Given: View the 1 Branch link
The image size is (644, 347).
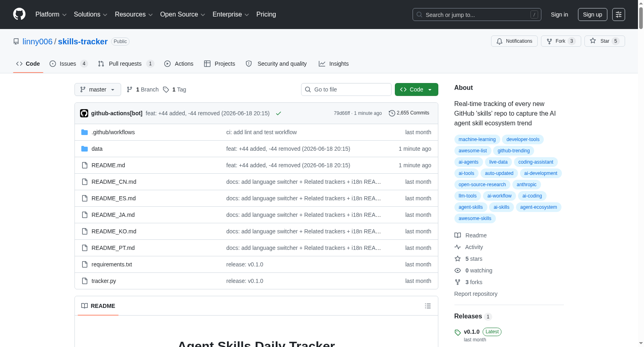Looking at the screenshot, I should pyautogui.click(x=142, y=89).
